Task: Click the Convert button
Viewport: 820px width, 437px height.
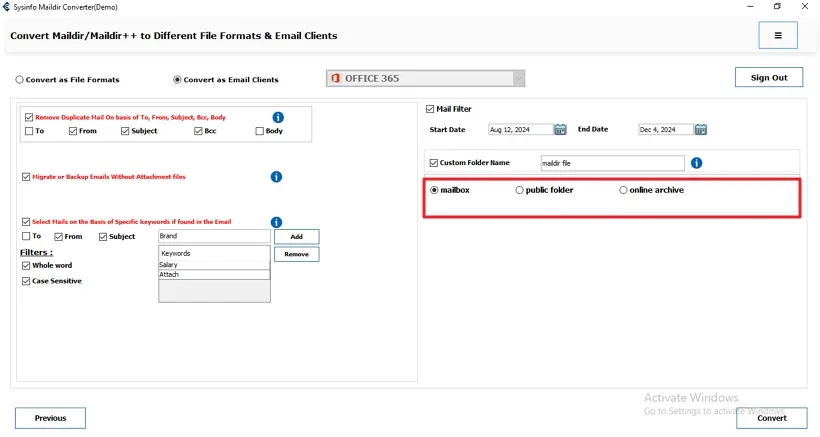Action: (771, 418)
